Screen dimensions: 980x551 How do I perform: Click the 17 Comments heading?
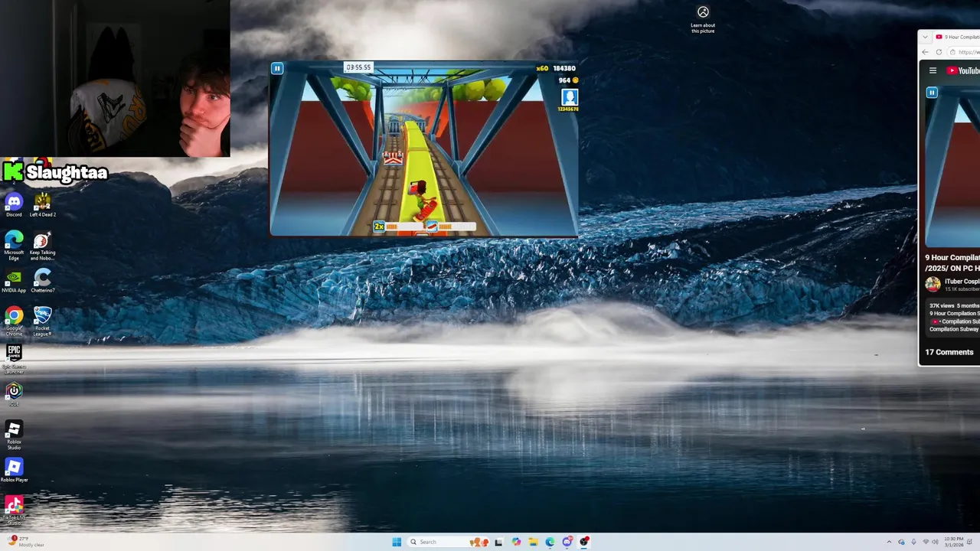pos(949,352)
